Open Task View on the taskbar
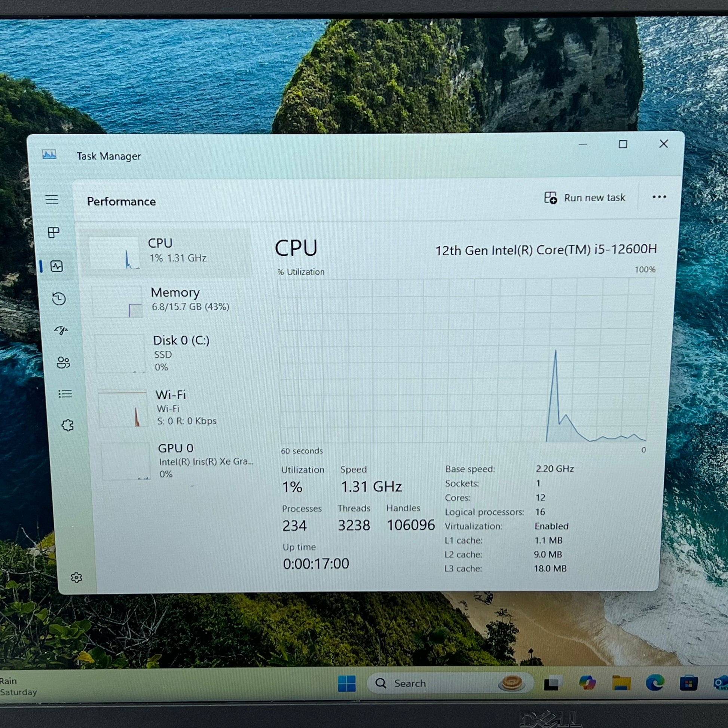The height and width of the screenshot is (728, 728). pos(553,683)
